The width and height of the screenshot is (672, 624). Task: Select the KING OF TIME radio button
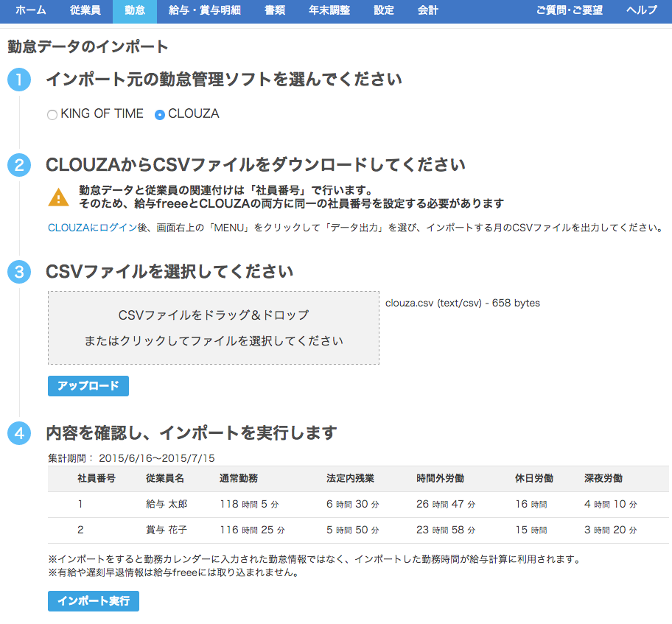(x=52, y=114)
